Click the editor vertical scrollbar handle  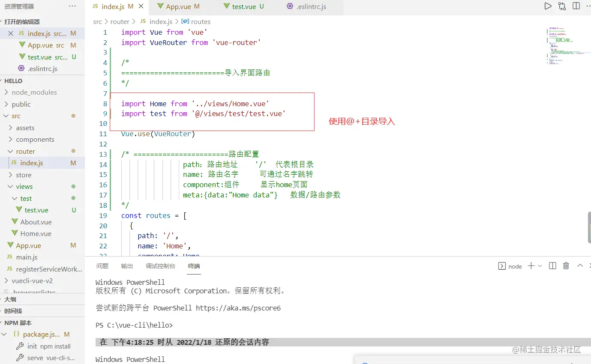[x=589, y=227]
